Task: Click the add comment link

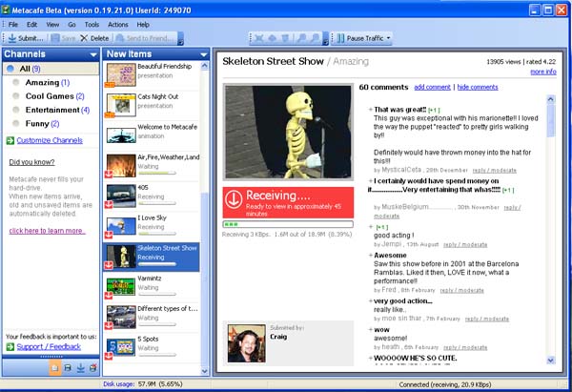Action: (x=432, y=87)
